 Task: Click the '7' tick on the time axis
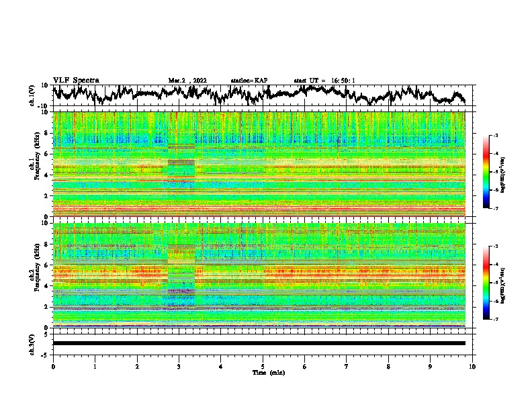tap(347, 367)
